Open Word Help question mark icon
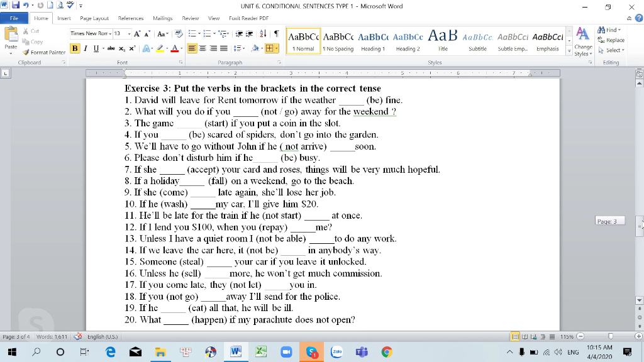Image resolution: width=644 pixels, height=362 pixels. click(x=639, y=18)
